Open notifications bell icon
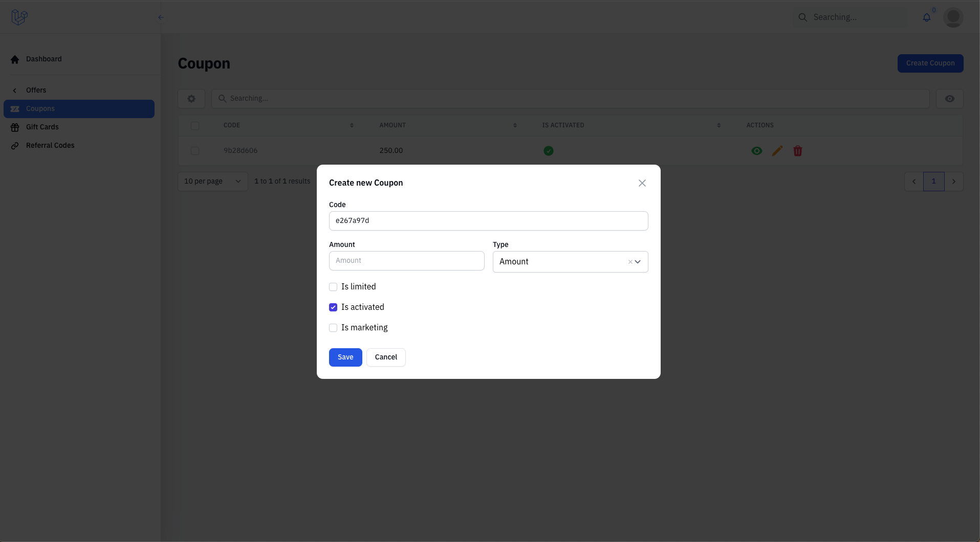Image resolution: width=980 pixels, height=542 pixels. [927, 17]
